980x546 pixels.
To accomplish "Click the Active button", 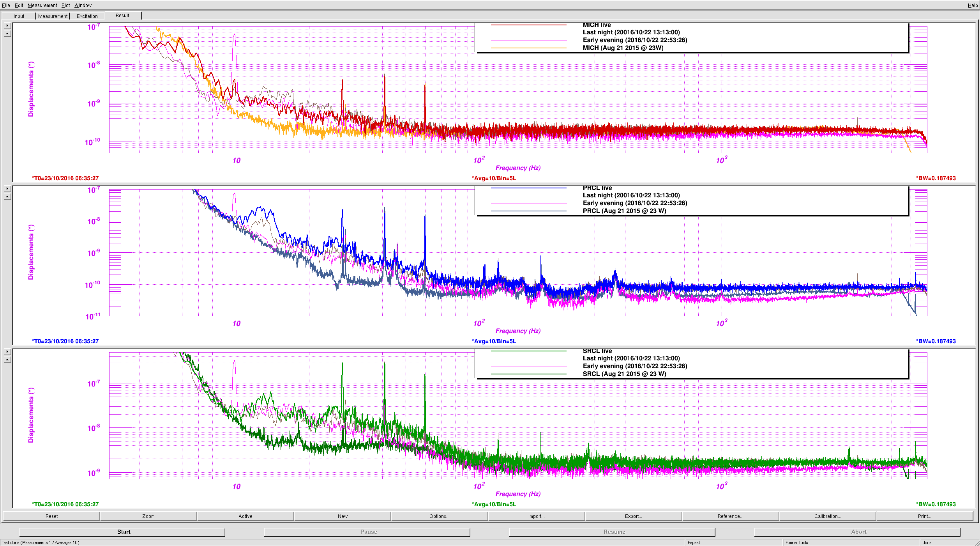I will click(245, 516).
